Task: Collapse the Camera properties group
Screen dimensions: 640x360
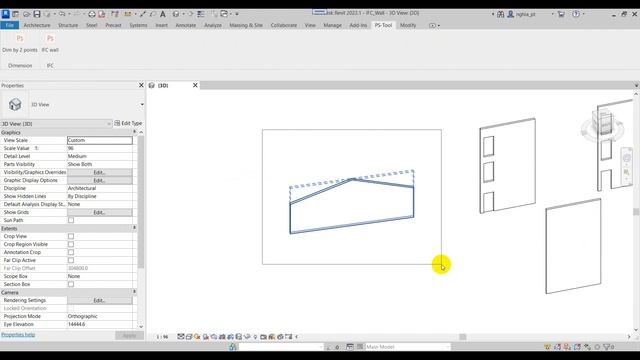Action: (x=134, y=292)
